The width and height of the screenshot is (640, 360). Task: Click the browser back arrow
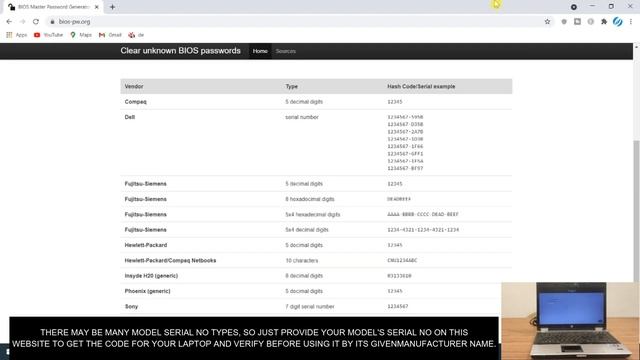(x=9, y=22)
